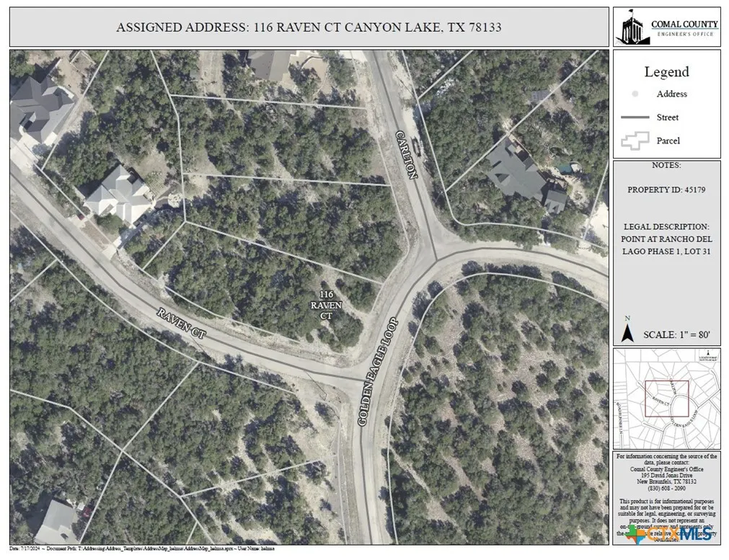Click the north arrow icon

point(627,332)
